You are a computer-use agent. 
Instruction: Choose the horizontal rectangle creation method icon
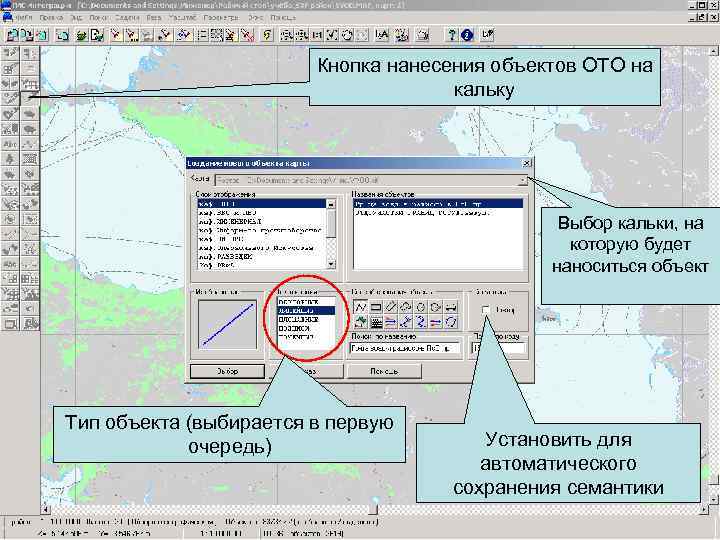point(376,307)
